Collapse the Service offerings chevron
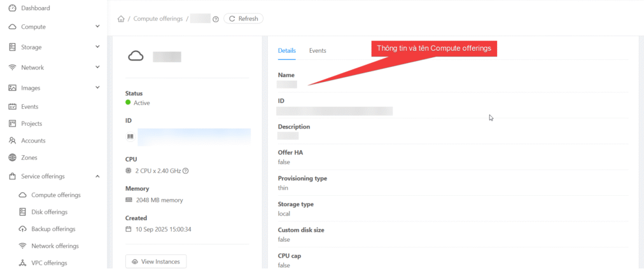Image resolution: width=644 pixels, height=271 pixels. click(97, 176)
